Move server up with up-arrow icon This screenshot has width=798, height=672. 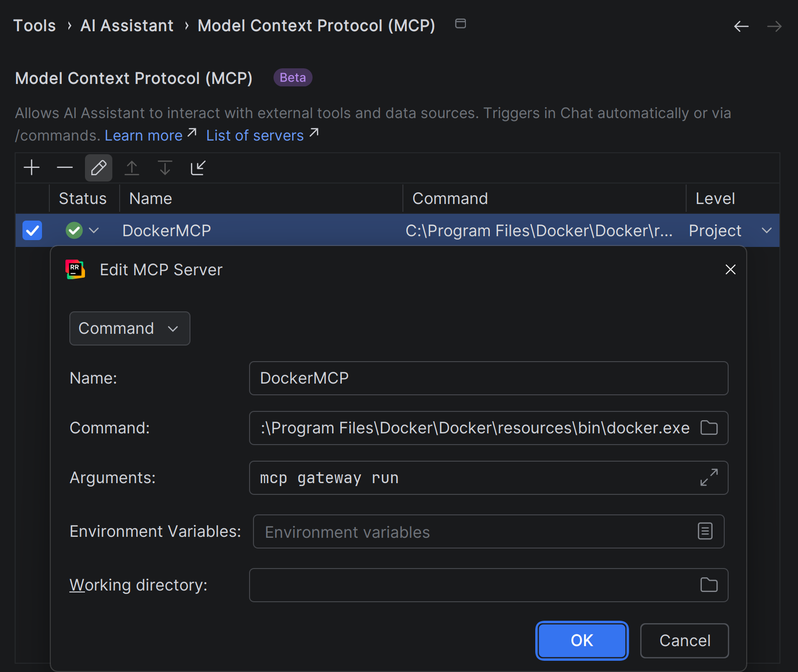coord(132,168)
